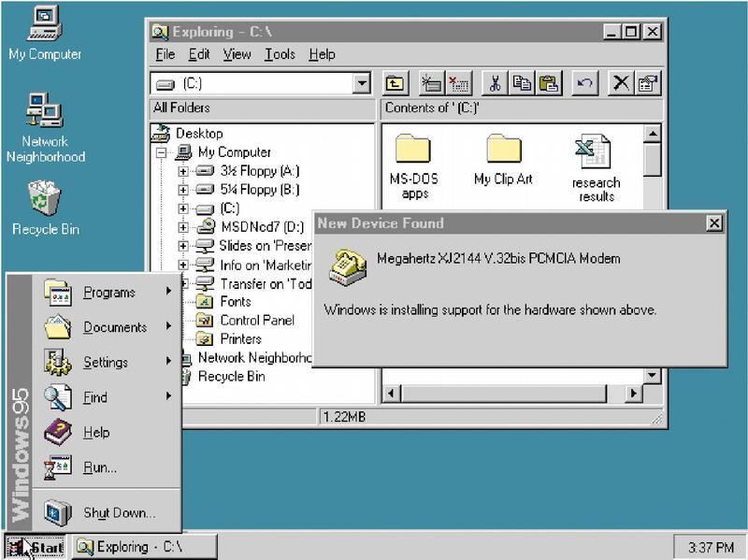
Task: Click the Copy toolbar icon
Action: coord(522,83)
